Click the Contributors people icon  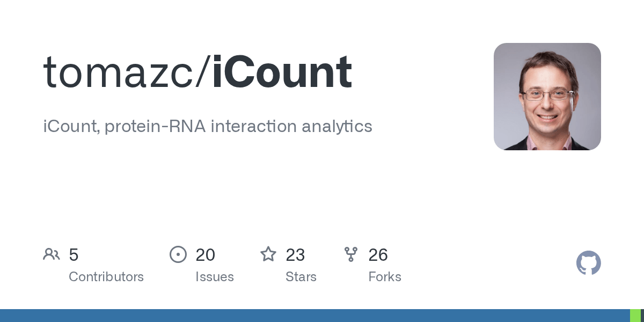point(52,254)
